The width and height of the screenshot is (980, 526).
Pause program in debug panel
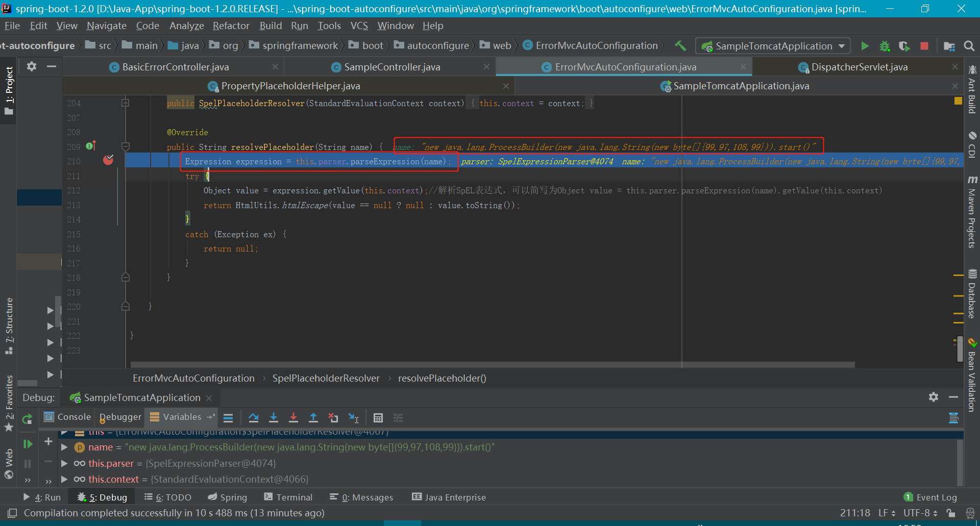tap(28, 464)
